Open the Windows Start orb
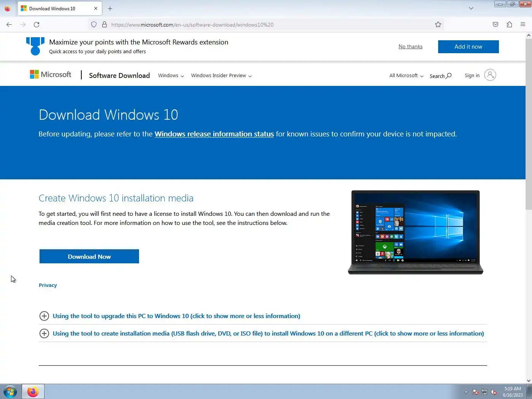The height and width of the screenshot is (399, 532). (10, 391)
